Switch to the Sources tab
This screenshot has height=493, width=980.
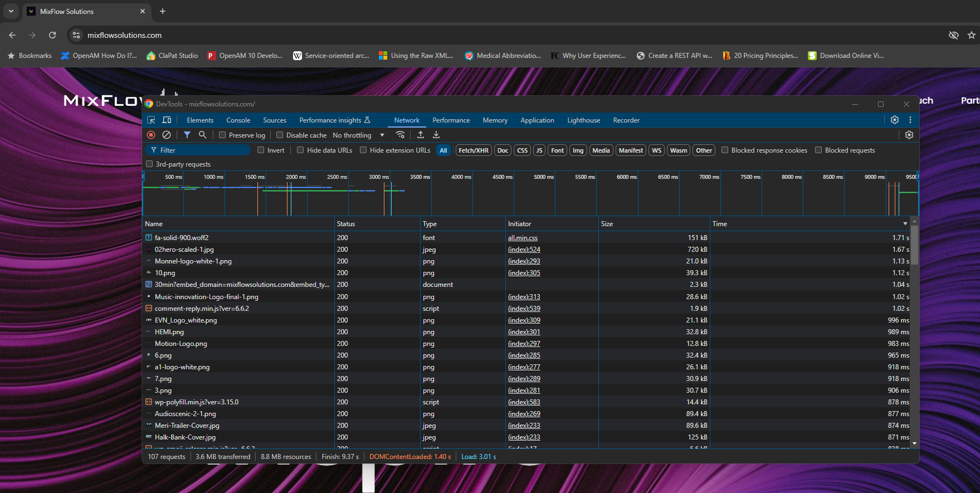pyautogui.click(x=275, y=120)
